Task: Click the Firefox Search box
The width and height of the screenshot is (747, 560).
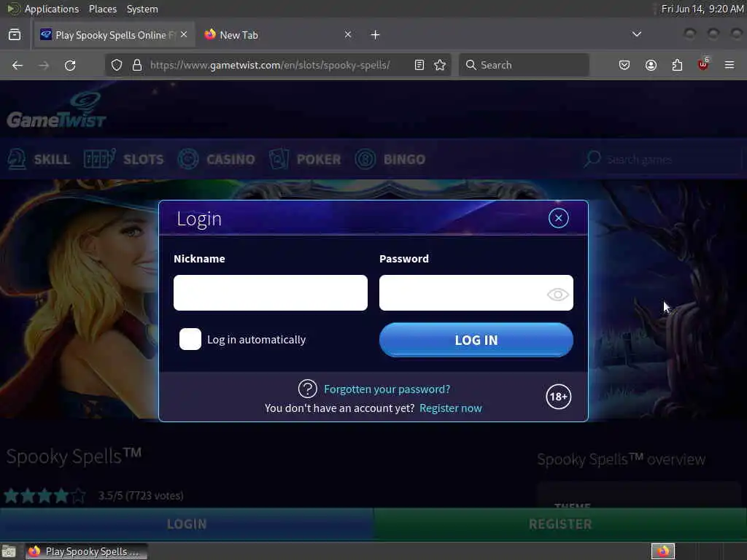Action: pyautogui.click(x=524, y=65)
